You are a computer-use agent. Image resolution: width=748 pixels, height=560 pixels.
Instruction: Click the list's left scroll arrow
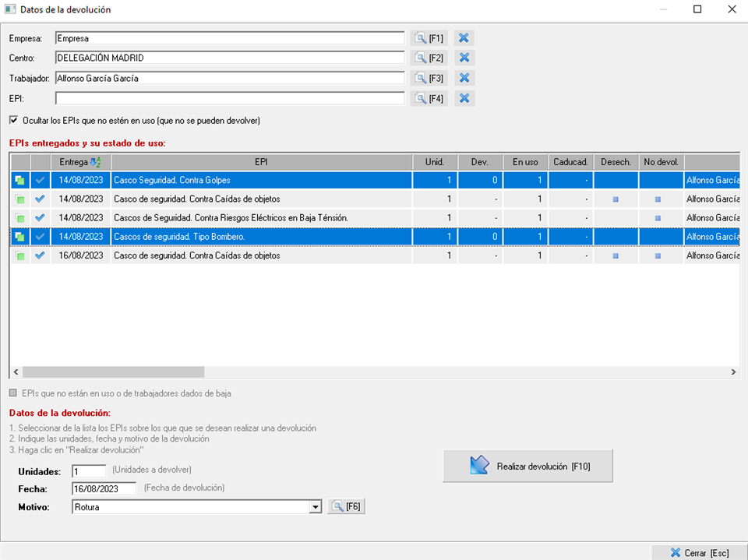coord(16,372)
